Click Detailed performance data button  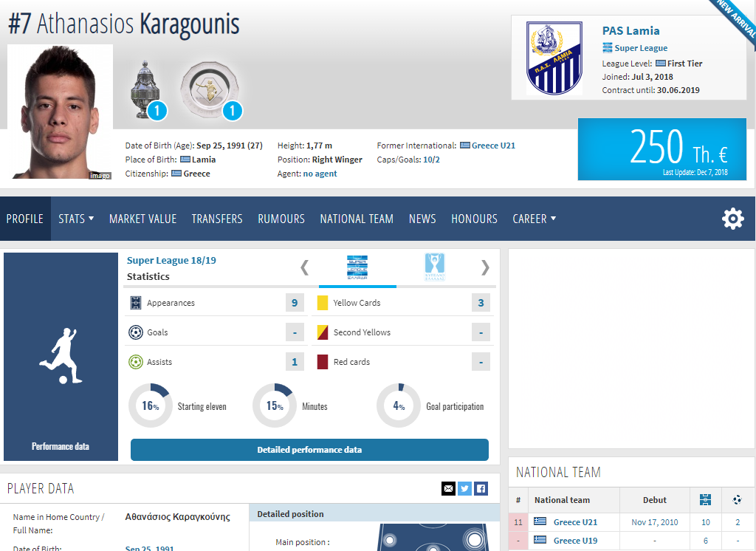tap(309, 450)
